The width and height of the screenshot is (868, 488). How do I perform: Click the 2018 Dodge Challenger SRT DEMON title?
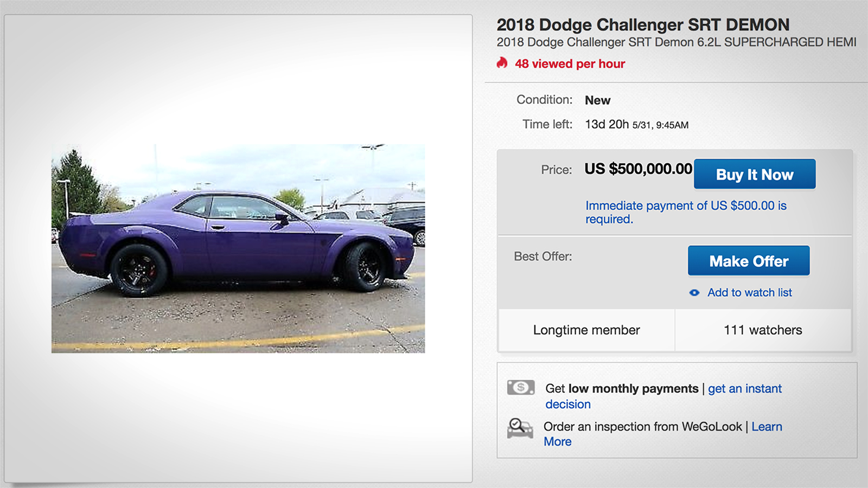click(x=643, y=25)
